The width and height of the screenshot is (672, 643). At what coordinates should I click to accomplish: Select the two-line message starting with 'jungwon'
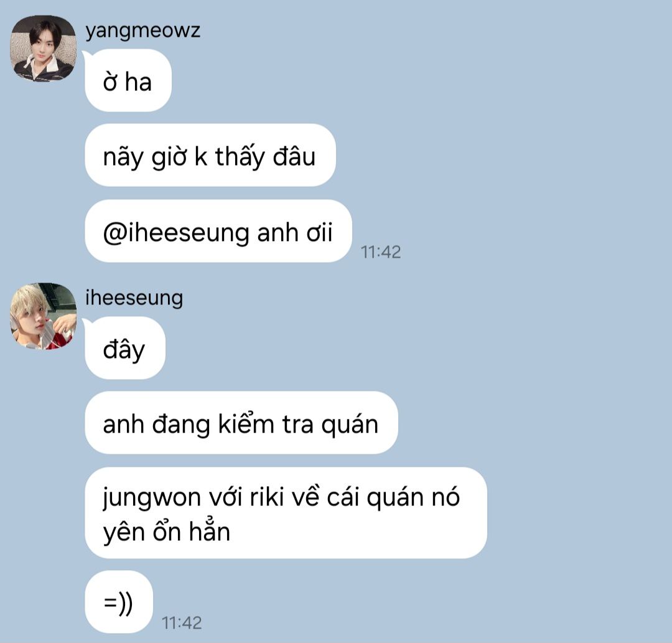[x=286, y=513]
